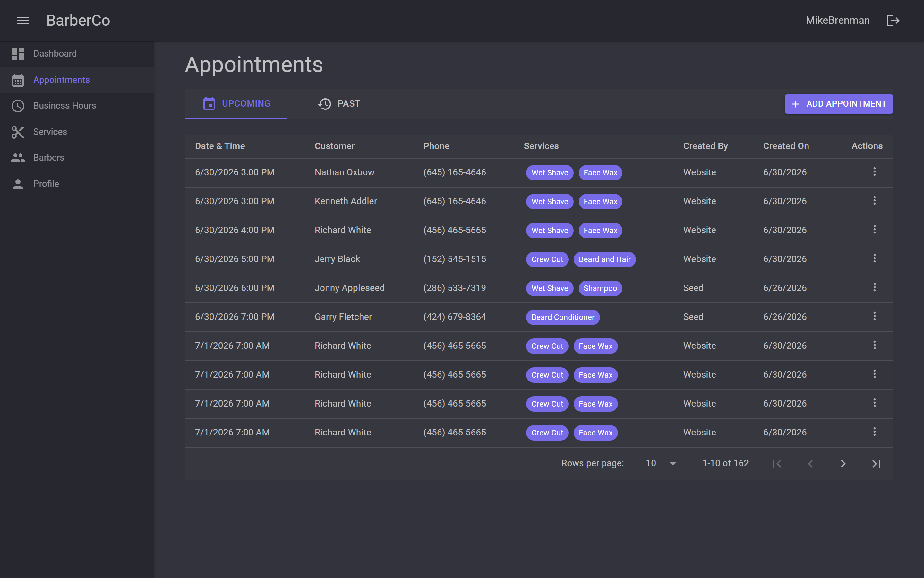Click the Appointments page heading

click(x=254, y=65)
